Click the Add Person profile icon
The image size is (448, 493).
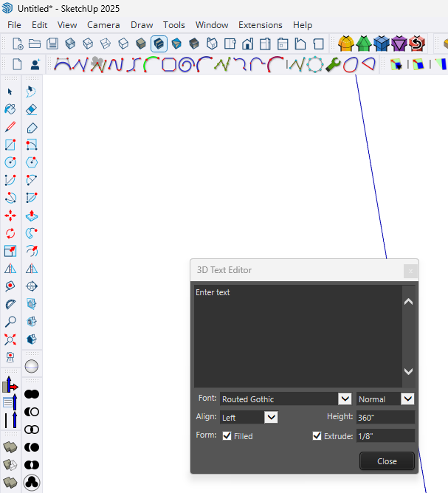point(35,64)
